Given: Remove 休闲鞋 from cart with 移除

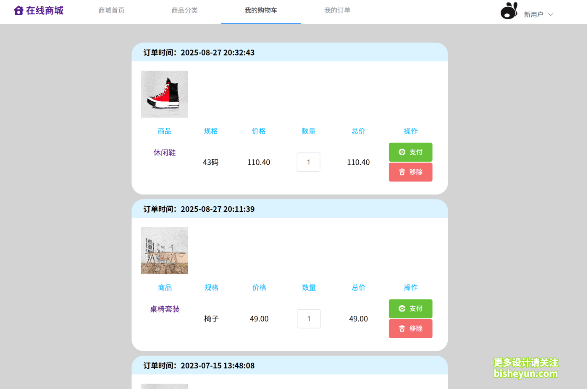Looking at the screenshot, I should (410, 172).
